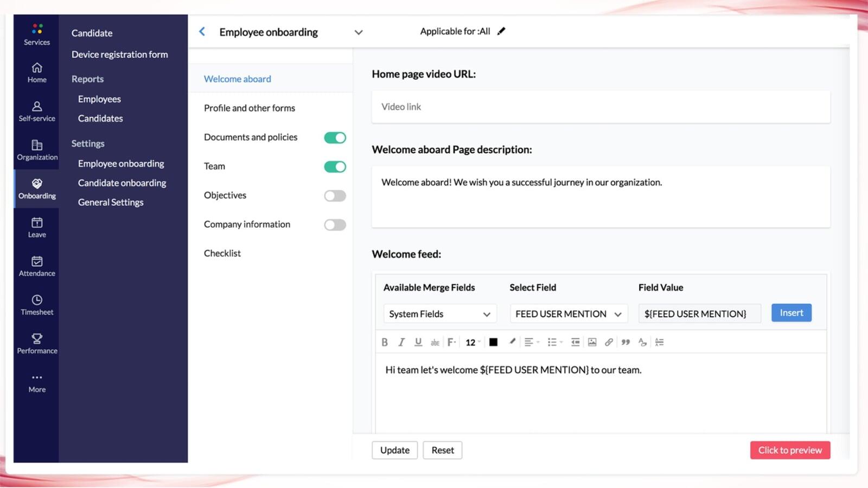Click the insert link icon

(609, 342)
